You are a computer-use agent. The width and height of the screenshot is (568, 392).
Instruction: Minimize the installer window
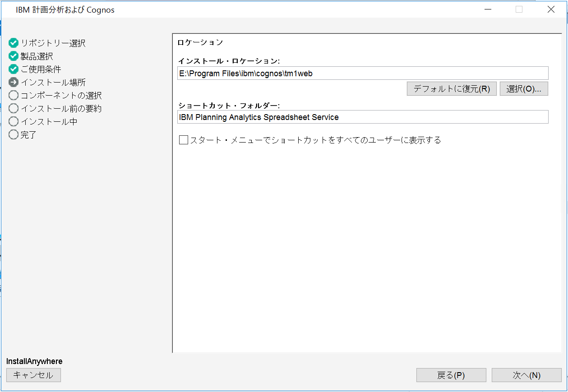[x=488, y=9]
